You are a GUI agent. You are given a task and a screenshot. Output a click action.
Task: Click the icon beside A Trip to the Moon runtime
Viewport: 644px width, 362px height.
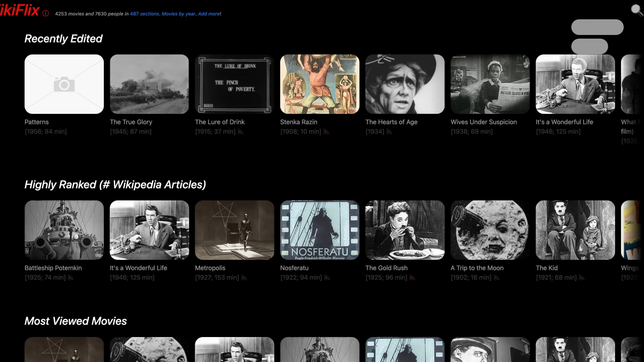(496, 278)
